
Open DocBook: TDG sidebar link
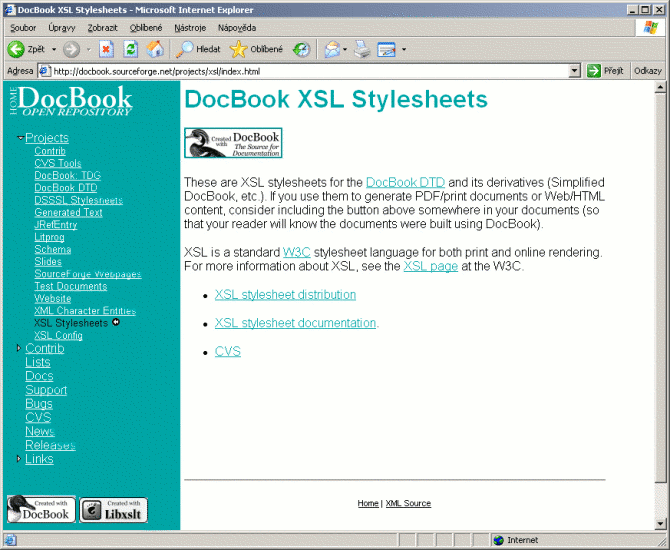(x=68, y=176)
